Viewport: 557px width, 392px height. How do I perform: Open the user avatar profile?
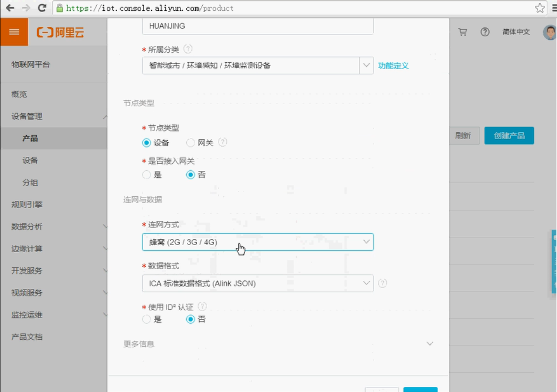coord(549,32)
